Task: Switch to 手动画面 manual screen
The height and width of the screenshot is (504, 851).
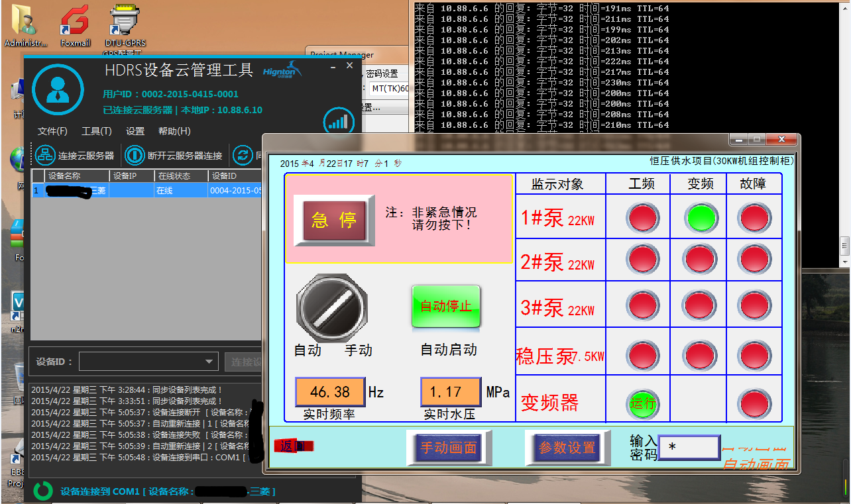Action: click(x=449, y=448)
